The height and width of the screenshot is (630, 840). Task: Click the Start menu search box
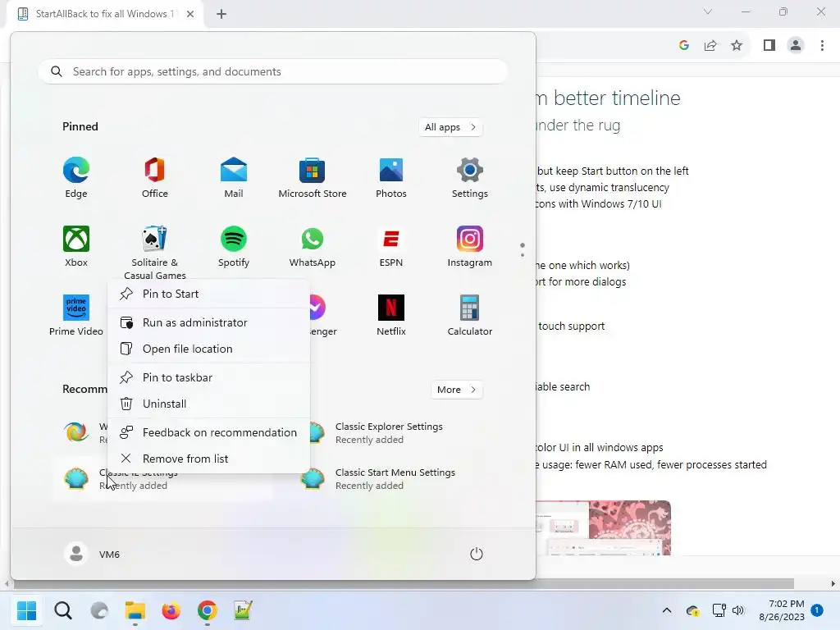click(272, 71)
